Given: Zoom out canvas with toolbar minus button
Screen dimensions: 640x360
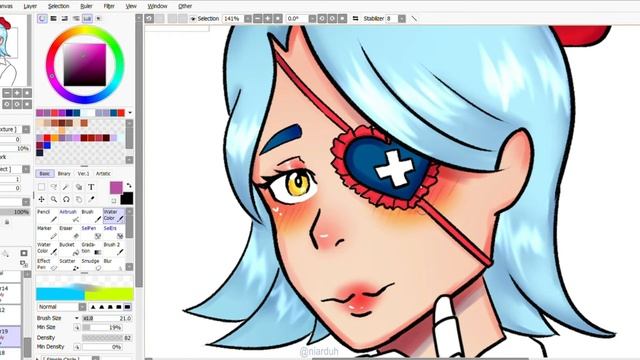Looking at the screenshot, I should (x=258, y=19).
